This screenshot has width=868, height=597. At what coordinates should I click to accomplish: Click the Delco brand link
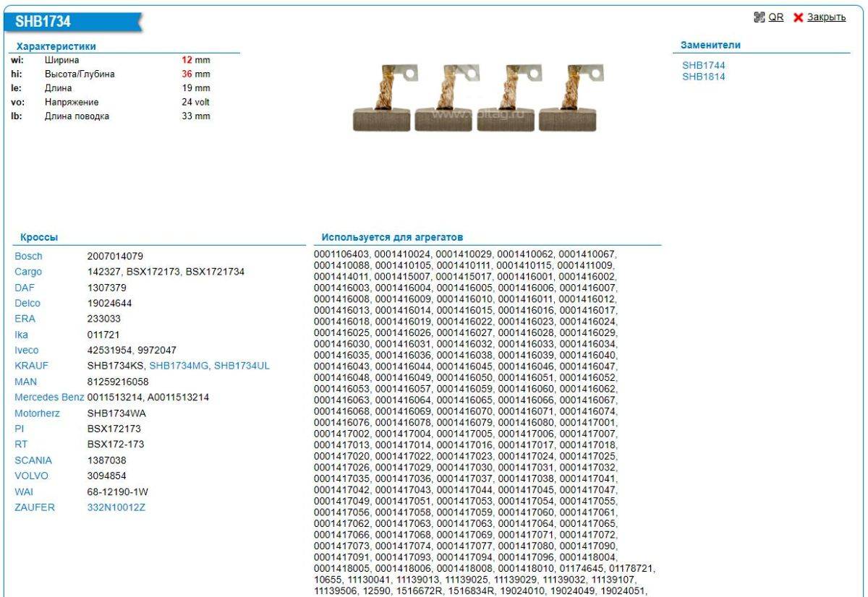pos(27,304)
